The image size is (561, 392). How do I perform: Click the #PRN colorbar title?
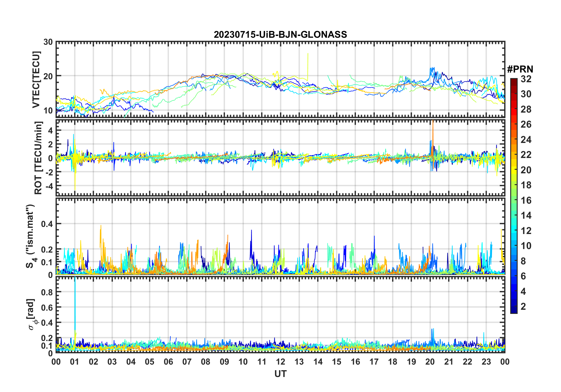point(520,69)
